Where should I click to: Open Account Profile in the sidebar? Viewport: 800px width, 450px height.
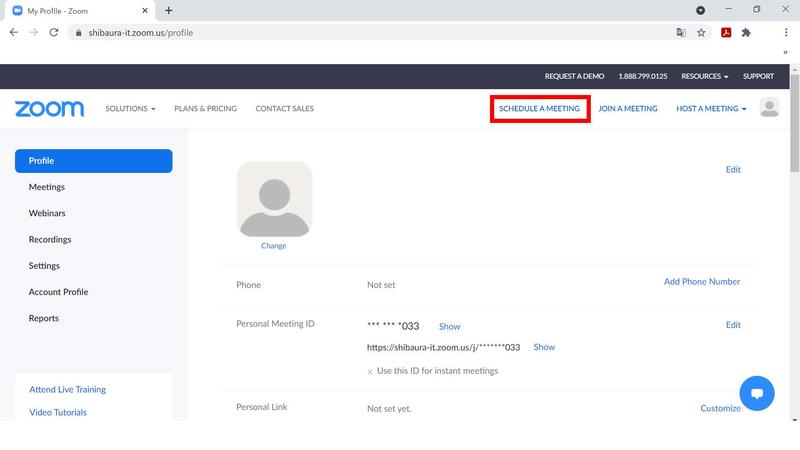[58, 292]
